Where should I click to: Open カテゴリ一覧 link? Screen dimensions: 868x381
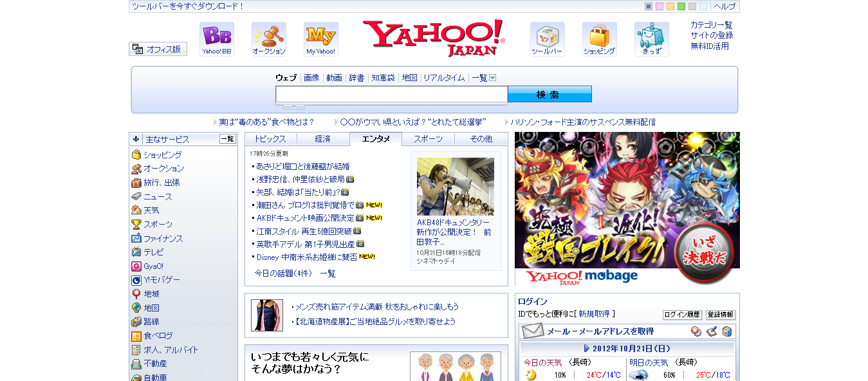pos(712,25)
